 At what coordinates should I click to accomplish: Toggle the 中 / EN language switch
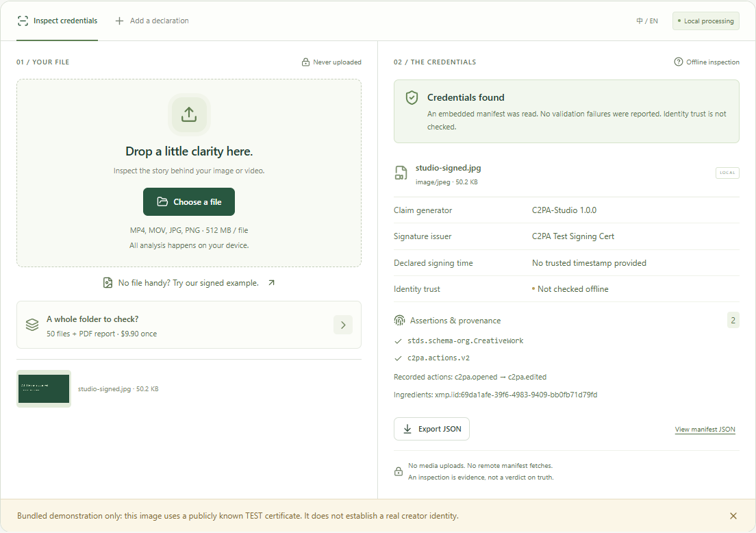pyautogui.click(x=647, y=21)
